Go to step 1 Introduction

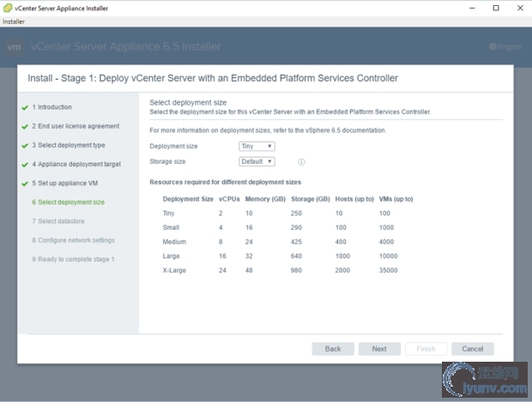pyautogui.click(x=51, y=107)
